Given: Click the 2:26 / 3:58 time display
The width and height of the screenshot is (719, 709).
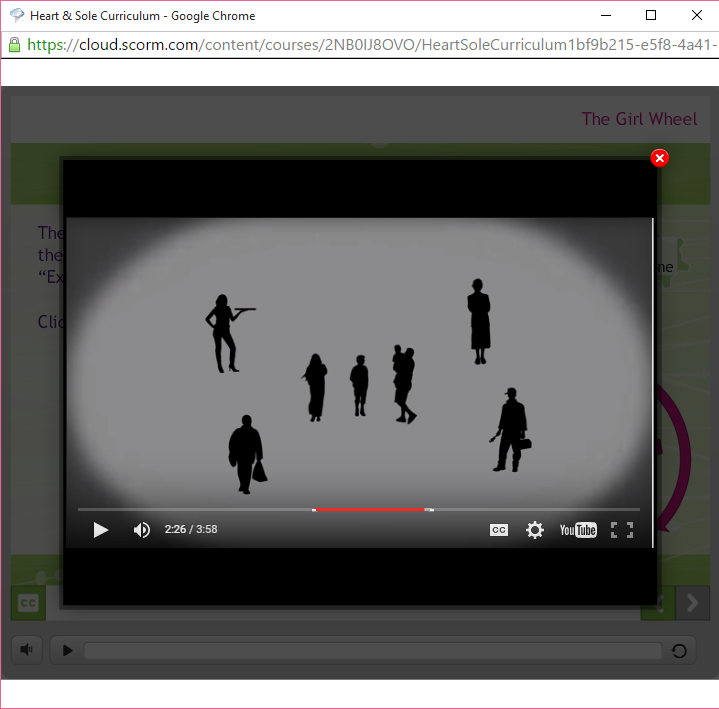Looking at the screenshot, I should 191,529.
